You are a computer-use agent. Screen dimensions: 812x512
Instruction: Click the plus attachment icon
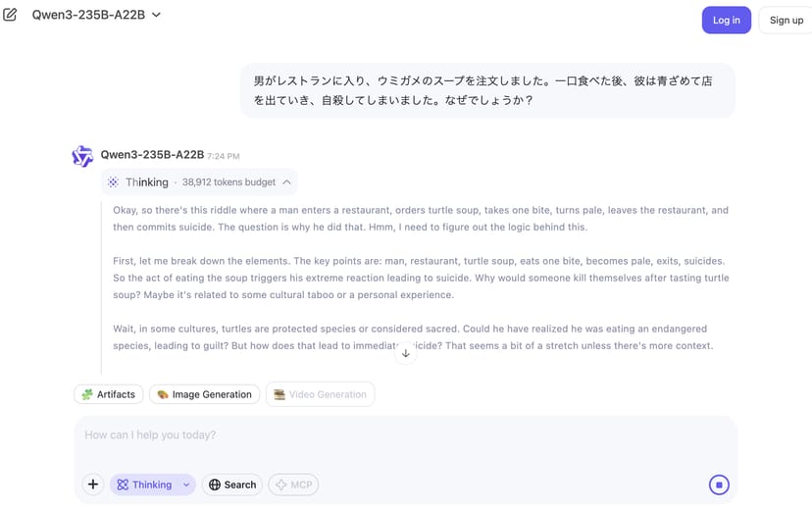93,485
